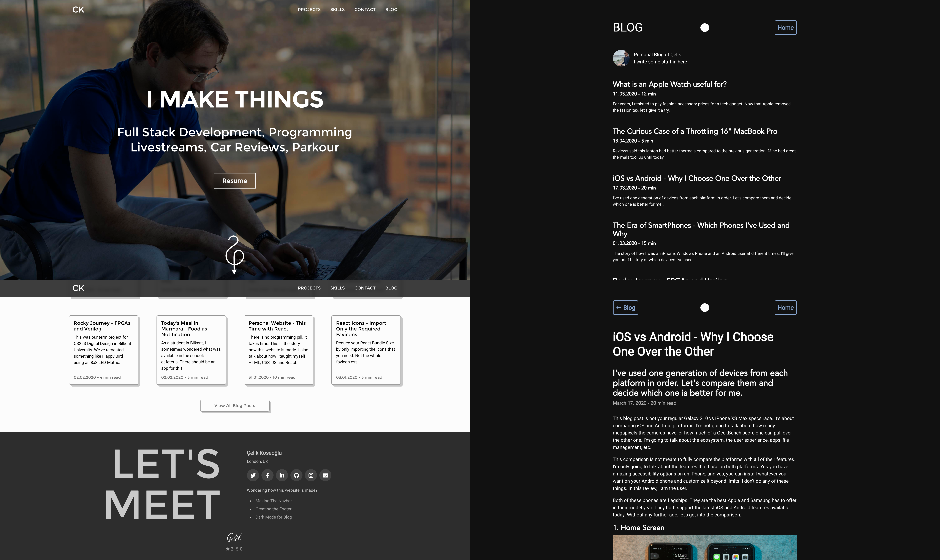This screenshot has width=940, height=560.
Task: Open the GitHub icon in footer
Action: pyautogui.click(x=296, y=475)
